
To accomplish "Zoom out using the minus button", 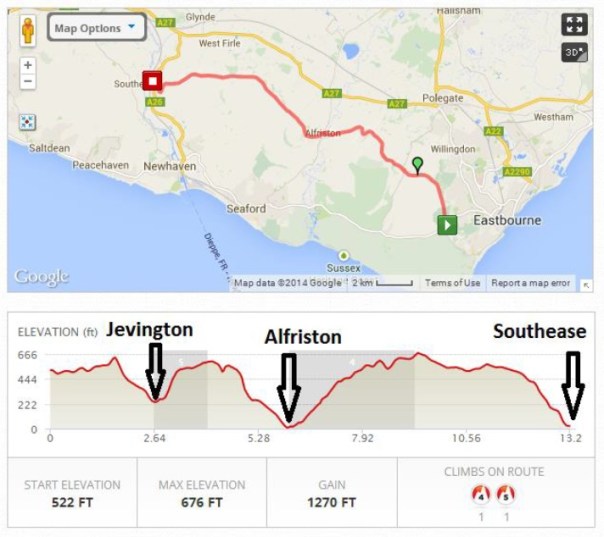I will click(x=28, y=82).
